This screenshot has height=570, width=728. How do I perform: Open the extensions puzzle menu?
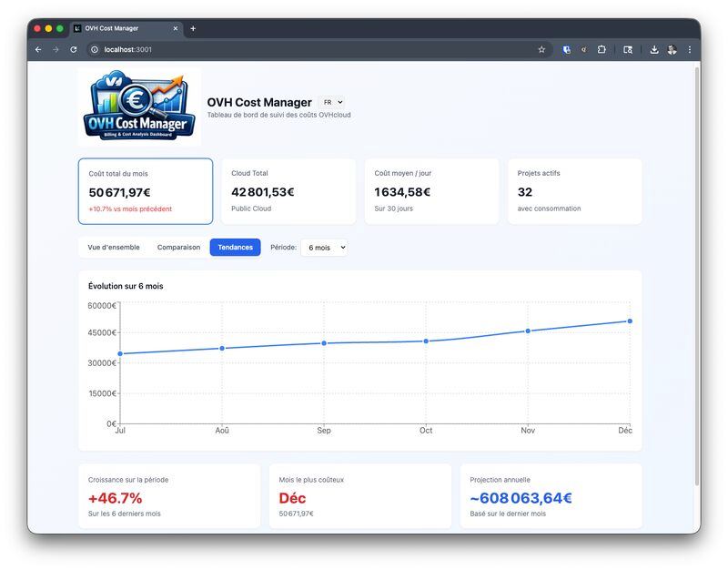[x=602, y=49]
